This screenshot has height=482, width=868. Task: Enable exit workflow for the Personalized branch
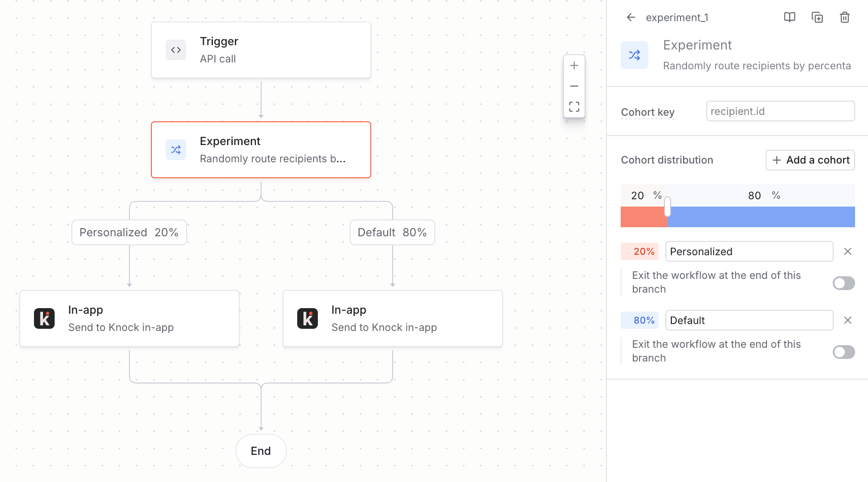(x=843, y=283)
